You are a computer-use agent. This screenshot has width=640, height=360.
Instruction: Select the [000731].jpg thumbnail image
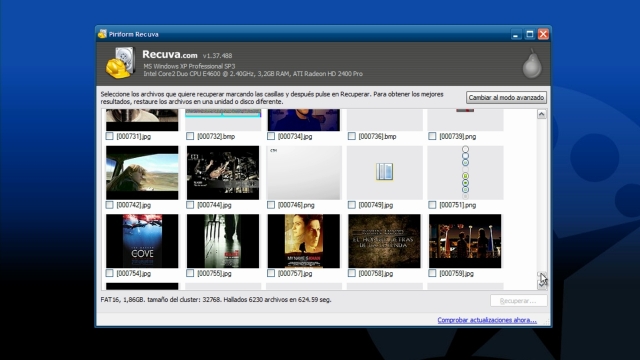142,120
